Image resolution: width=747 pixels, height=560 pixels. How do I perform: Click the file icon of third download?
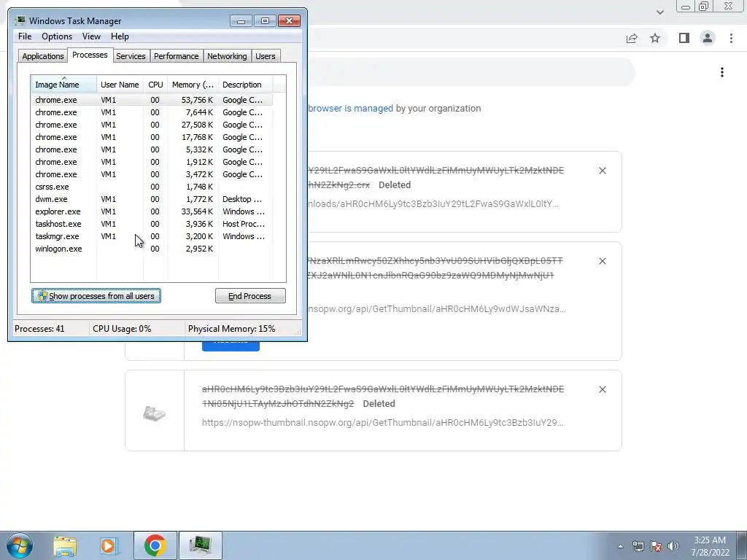point(155,413)
